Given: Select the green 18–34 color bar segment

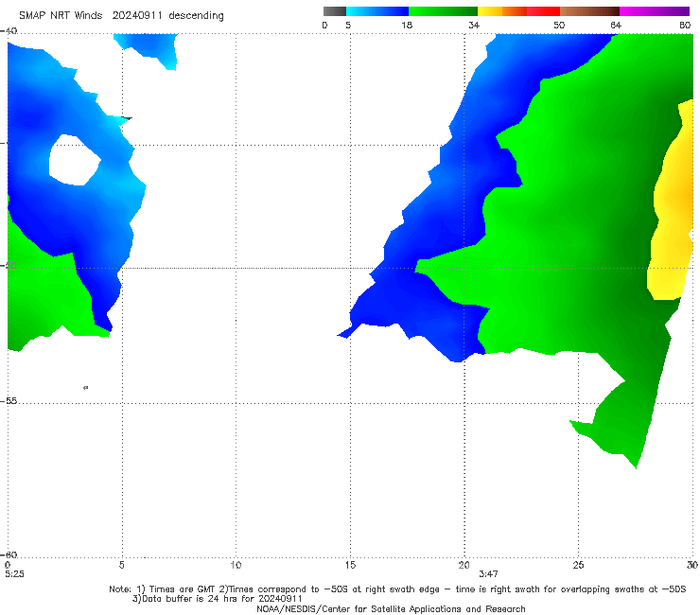Looking at the screenshot, I should pyautogui.click(x=443, y=11).
